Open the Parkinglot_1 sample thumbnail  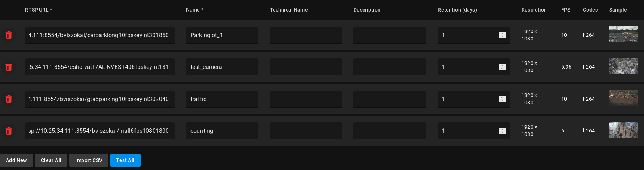623,34
